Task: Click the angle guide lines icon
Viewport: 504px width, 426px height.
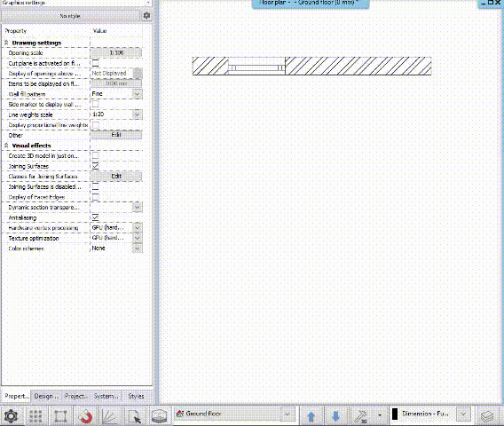Action: (x=110, y=416)
